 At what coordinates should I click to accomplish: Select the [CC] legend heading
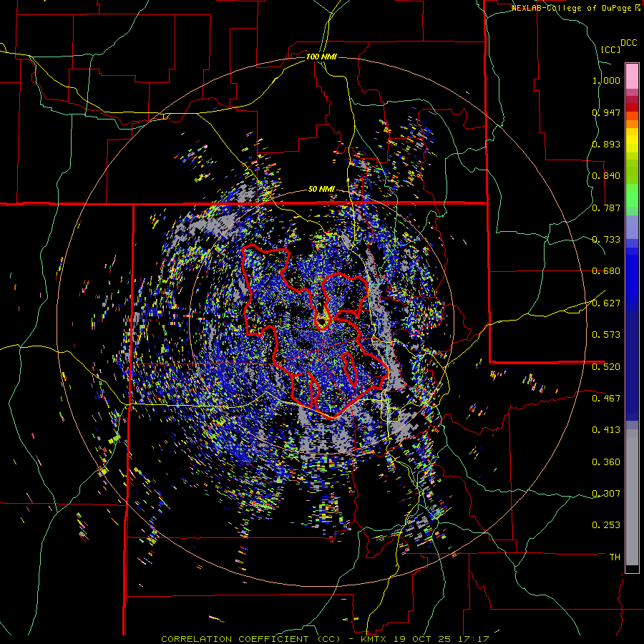(610, 49)
